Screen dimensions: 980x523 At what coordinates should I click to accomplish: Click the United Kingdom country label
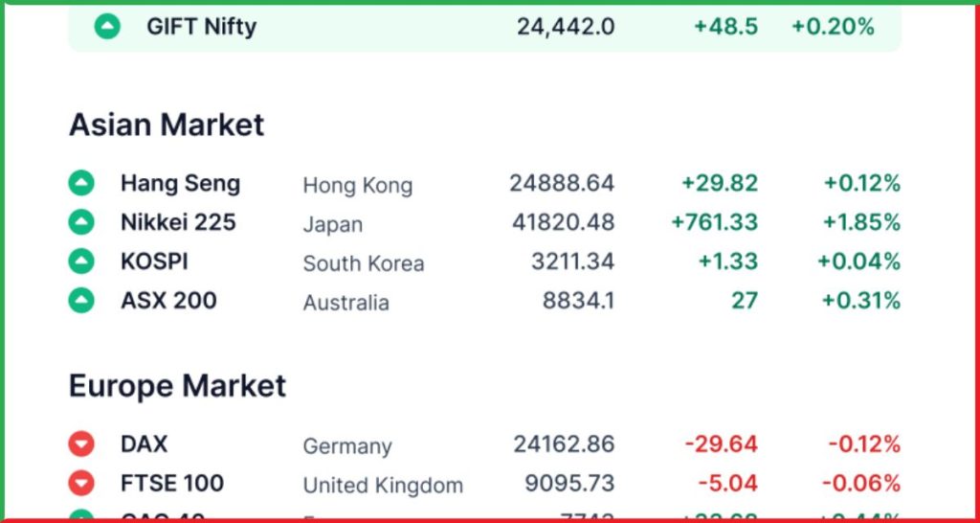click(383, 485)
